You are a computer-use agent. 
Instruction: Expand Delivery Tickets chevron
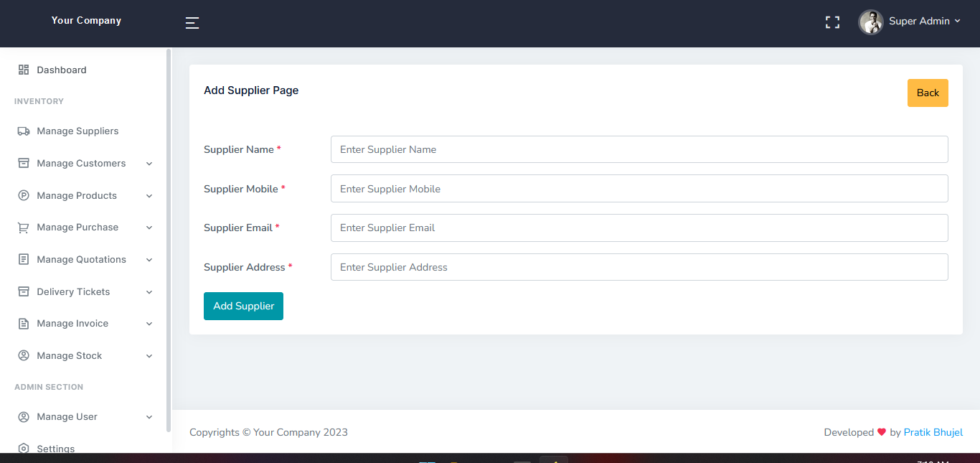(149, 292)
